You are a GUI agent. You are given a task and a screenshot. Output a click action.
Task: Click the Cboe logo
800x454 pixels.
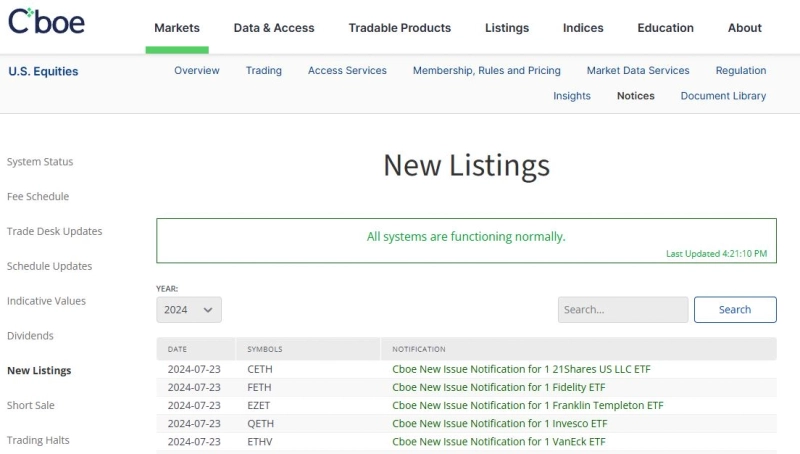tap(46, 22)
